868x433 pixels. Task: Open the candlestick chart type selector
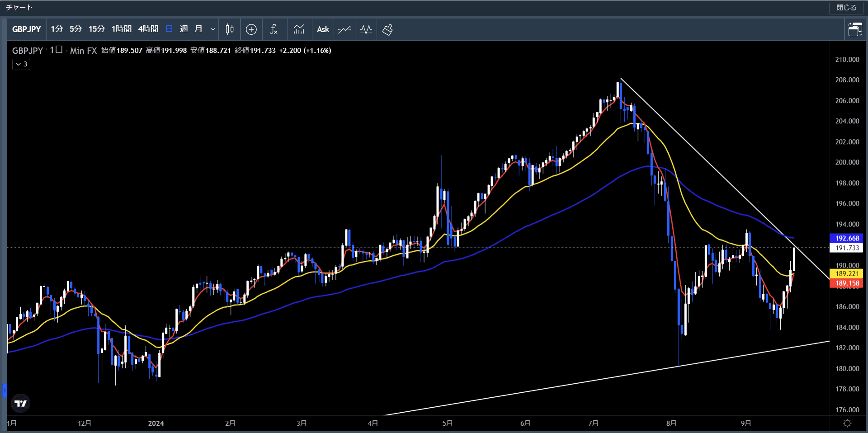[230, 29]
